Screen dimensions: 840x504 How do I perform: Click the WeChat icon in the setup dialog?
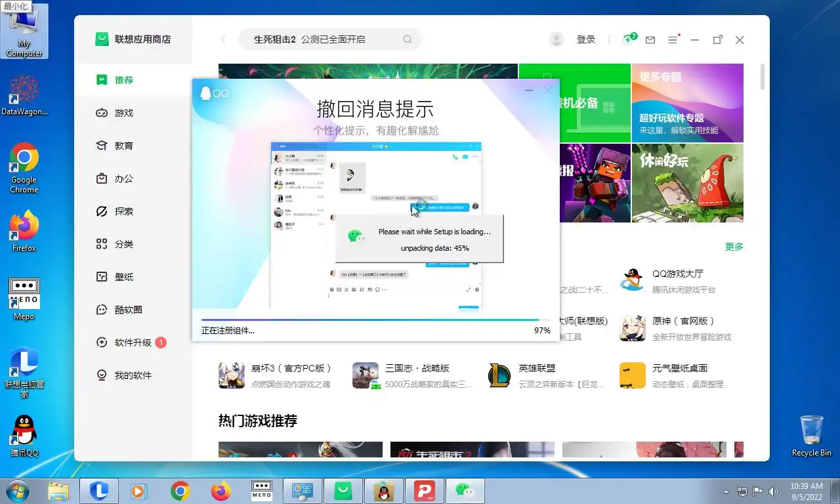pos(356,236)
